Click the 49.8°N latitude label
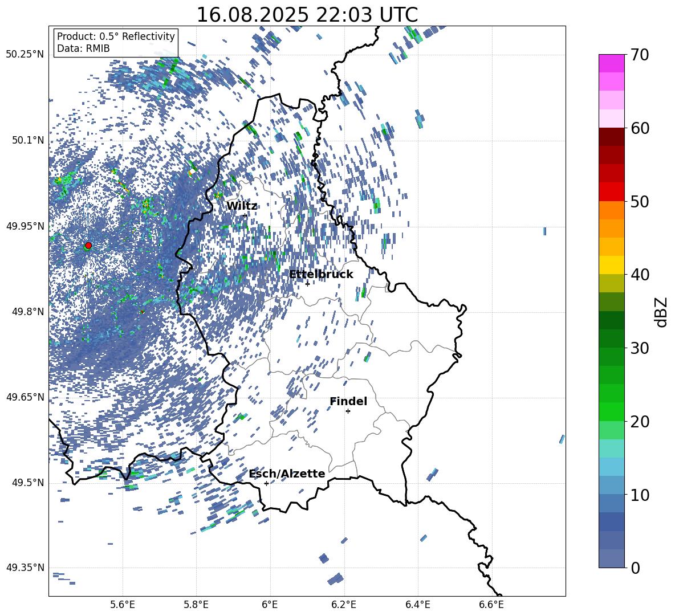 coord(28,312)
